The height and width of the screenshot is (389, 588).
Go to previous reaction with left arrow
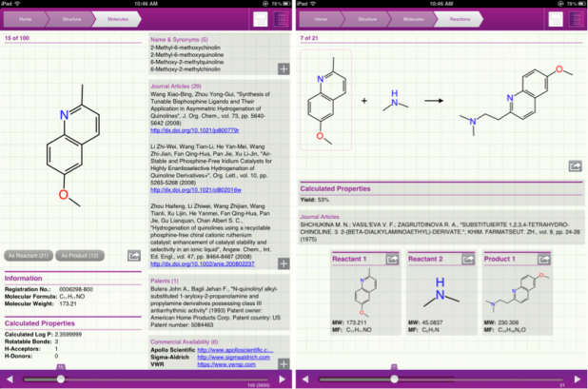point(305,379)
